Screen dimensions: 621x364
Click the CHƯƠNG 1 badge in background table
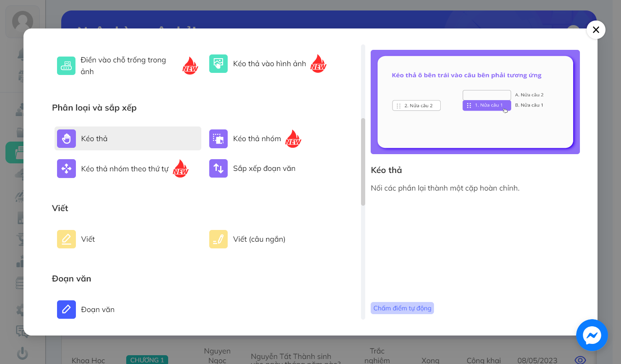point(147,360)
